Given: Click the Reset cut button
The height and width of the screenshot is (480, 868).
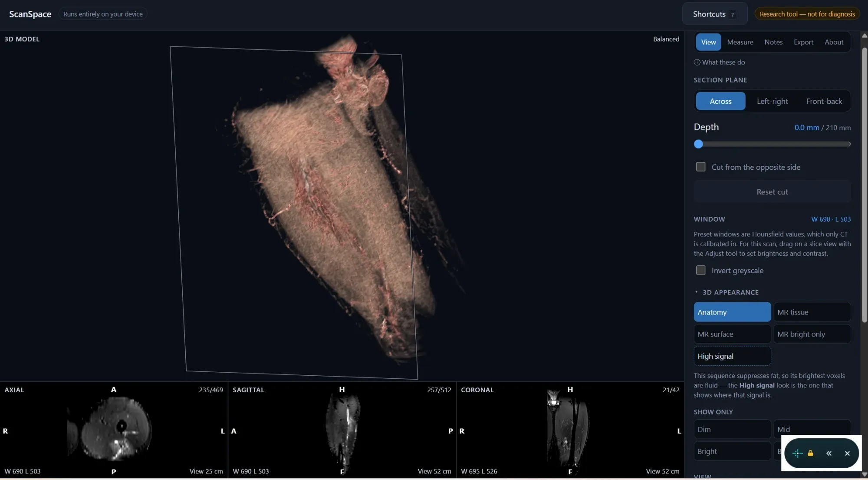Looking at the screenshot, I should pos(772,192).
